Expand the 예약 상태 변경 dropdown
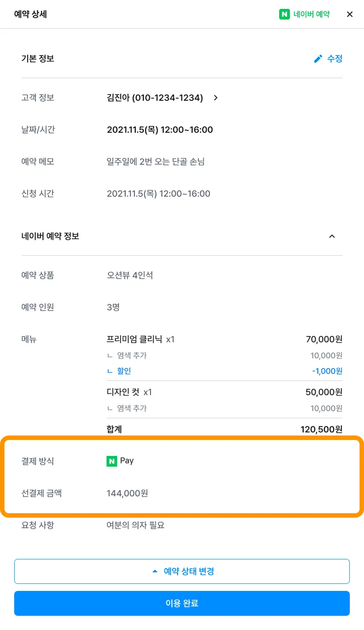 pyautogui.click(x=182, y=571)
